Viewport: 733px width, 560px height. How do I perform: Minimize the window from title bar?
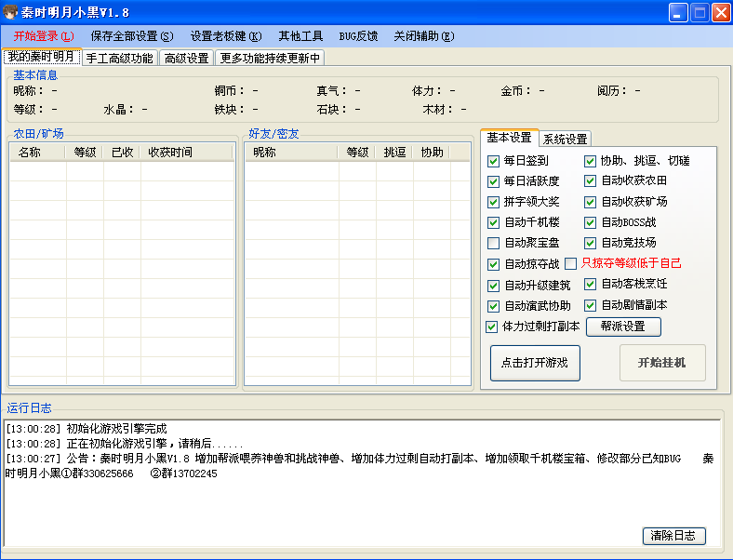pos(678,12)
